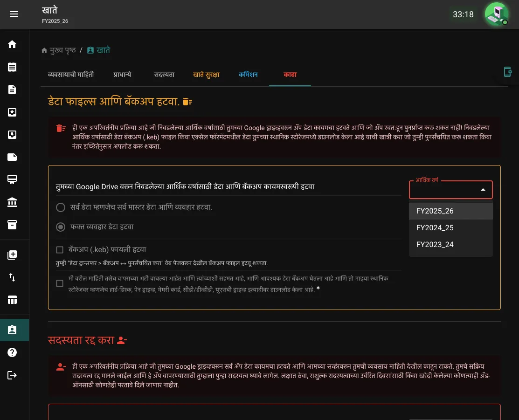Switch to प्राधान्ये tab
The height and width of the screenshot is (420, 519).
pyautogui.click(x=123, y=75)
